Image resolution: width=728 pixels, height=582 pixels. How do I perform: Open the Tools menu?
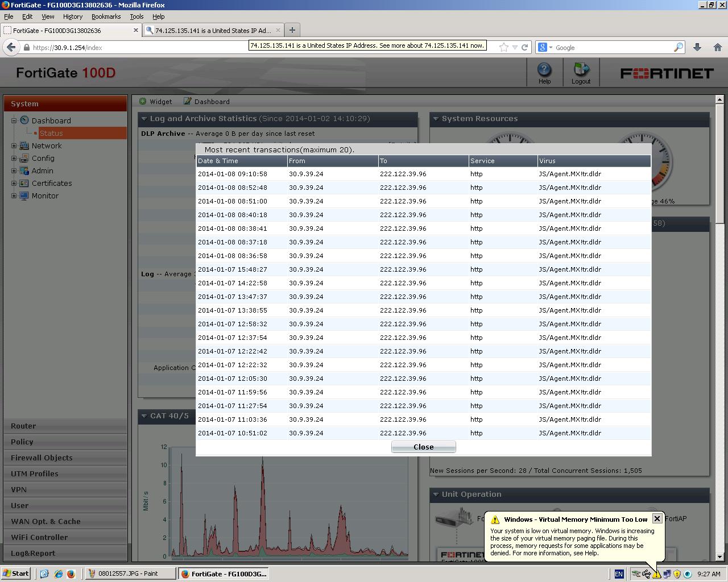coord(136,16)
